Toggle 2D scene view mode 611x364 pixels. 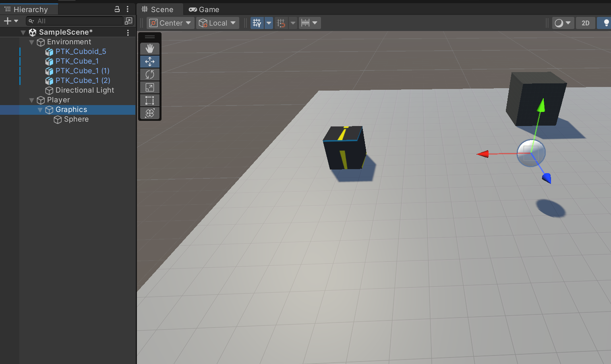click(585, 23)
